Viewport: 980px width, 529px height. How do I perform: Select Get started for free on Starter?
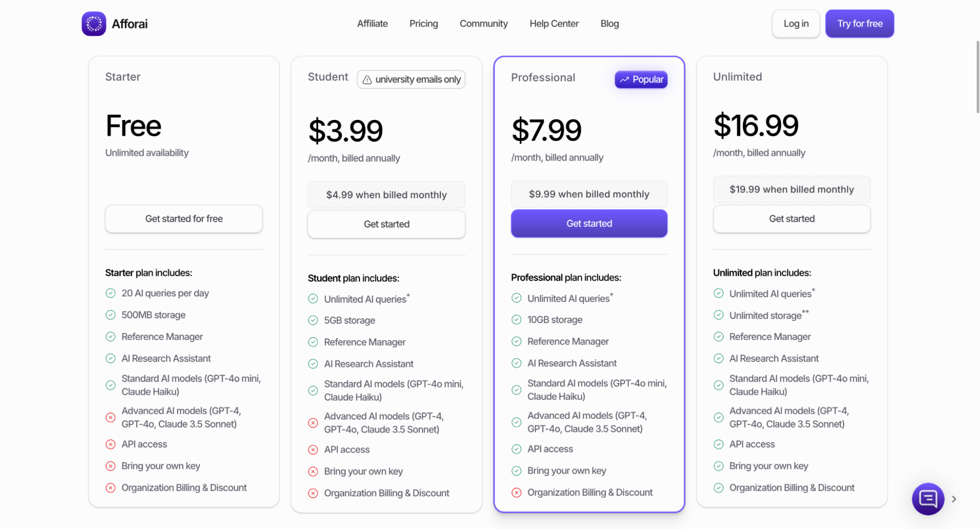click(184, 219)
